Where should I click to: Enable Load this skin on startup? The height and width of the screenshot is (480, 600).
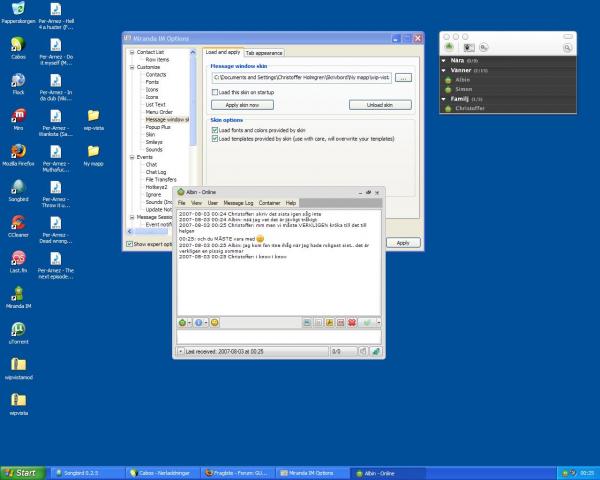(x=215, y=92)
